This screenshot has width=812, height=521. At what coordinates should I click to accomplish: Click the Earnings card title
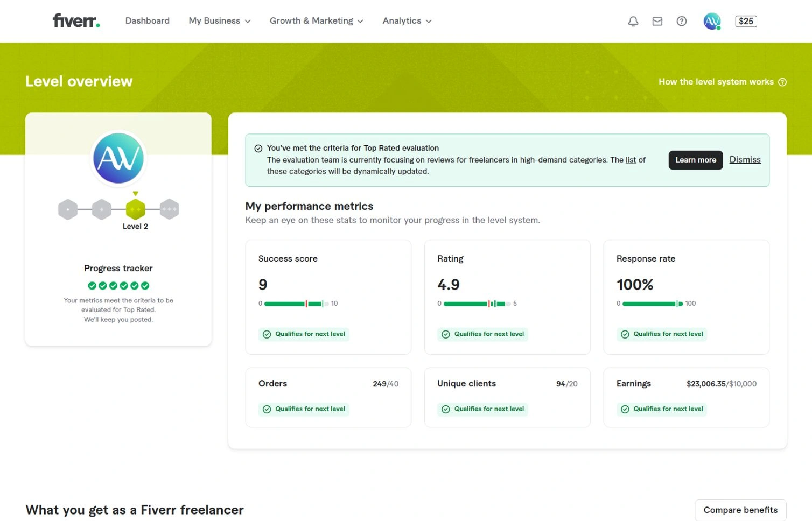pyautogui.click(x=634, y=384)
